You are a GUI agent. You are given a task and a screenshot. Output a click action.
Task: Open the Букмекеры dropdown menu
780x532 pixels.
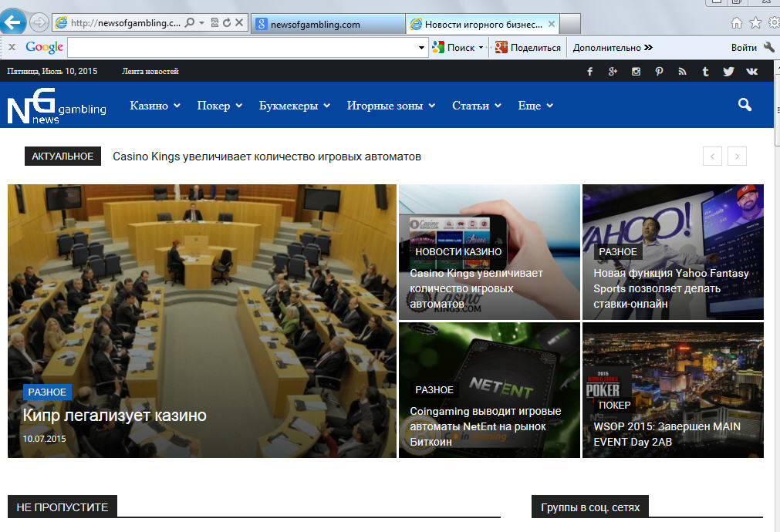[x=294, y=106]
